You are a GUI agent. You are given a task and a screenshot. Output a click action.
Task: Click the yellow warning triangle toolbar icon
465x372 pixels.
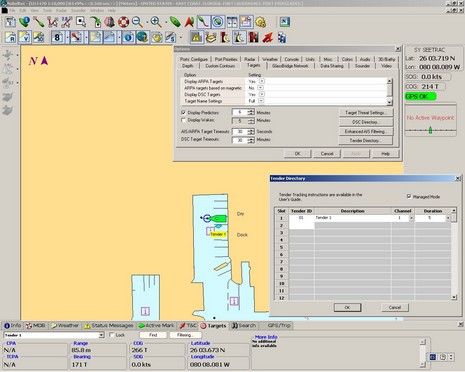(x=196, y=37)
